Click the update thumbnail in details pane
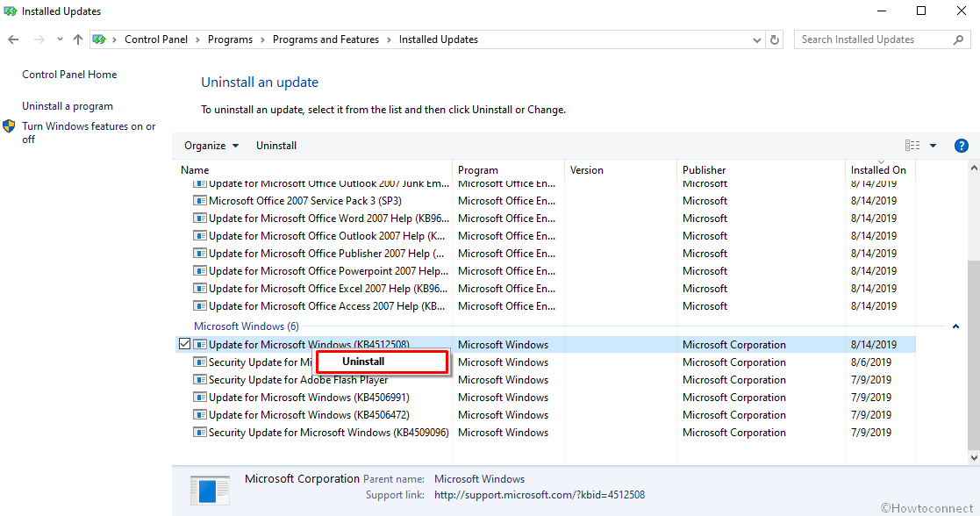This screenshot has width=980, height=516. (210, 490)
